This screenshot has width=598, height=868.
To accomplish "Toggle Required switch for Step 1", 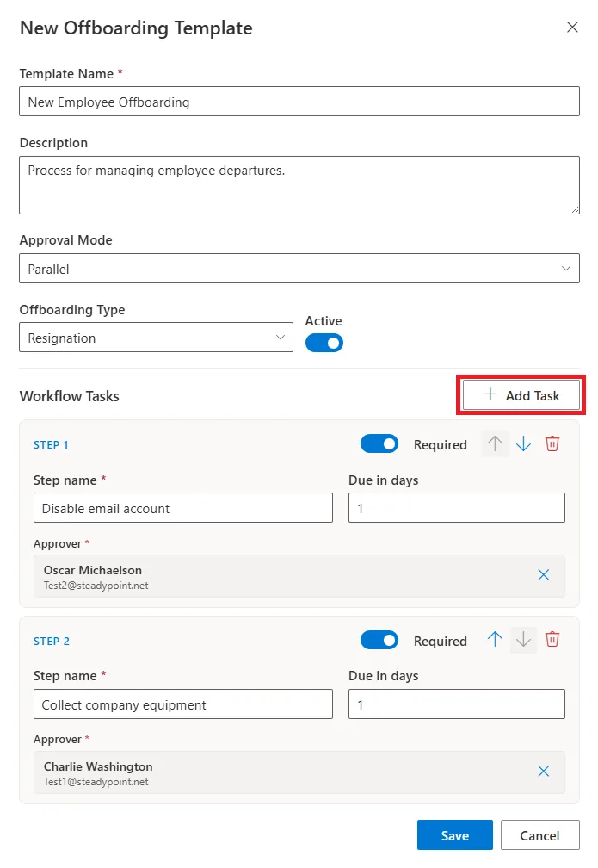I will (379, 444).
